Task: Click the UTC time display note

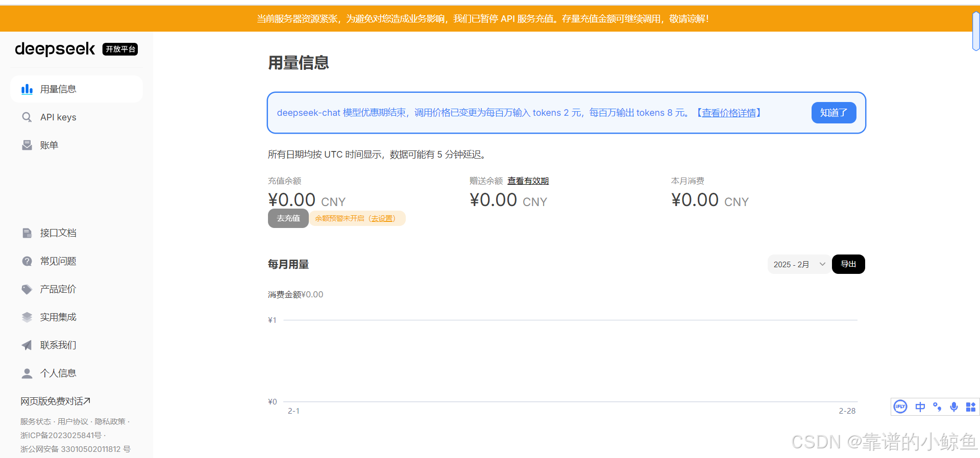Action: 378,154
